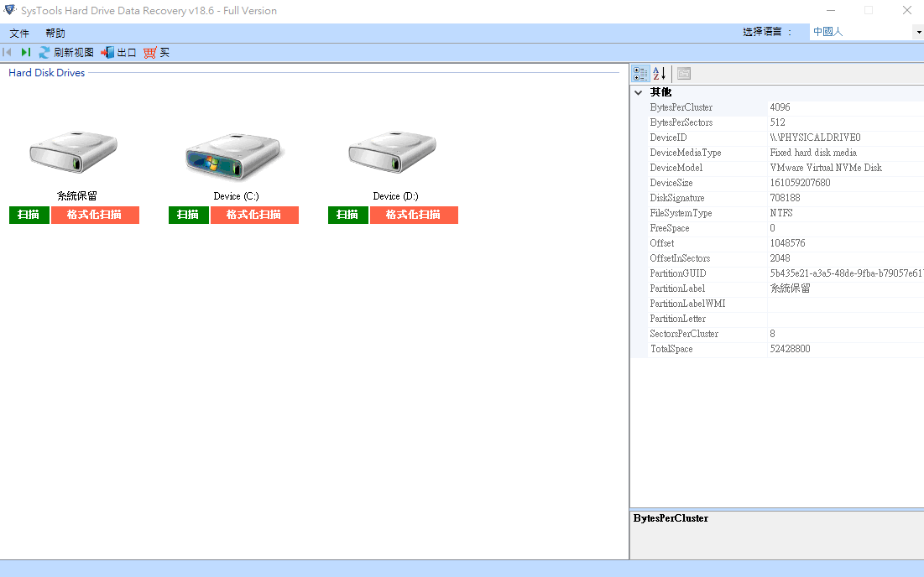Click 扫描 button under 系統保留

point(29,215)
